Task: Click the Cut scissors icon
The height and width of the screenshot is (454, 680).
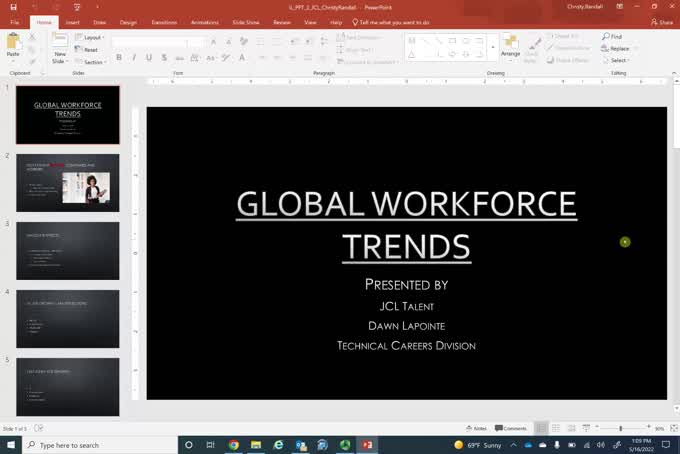Action: coord(32,38)
